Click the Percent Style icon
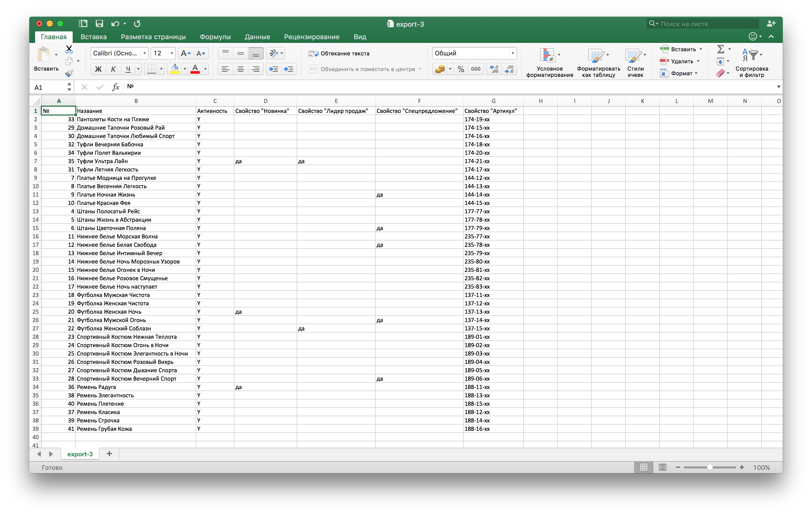The image size is (812, 515). [461, 69]
